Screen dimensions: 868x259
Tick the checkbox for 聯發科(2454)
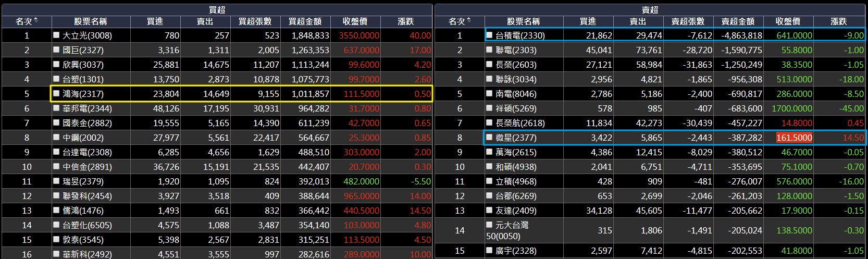tap(56, 195)
